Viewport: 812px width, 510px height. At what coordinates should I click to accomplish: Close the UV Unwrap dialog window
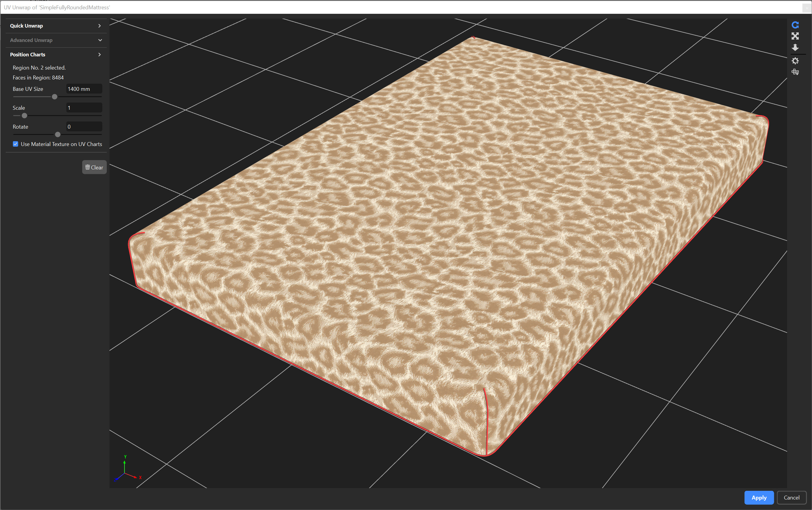coord(807,7)
